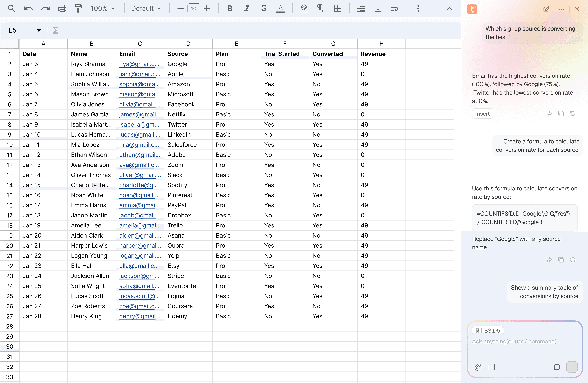Viewport: 588px width, 383px height.
Task: Copy the Email conversion rate response
Action: pos(561,114)
